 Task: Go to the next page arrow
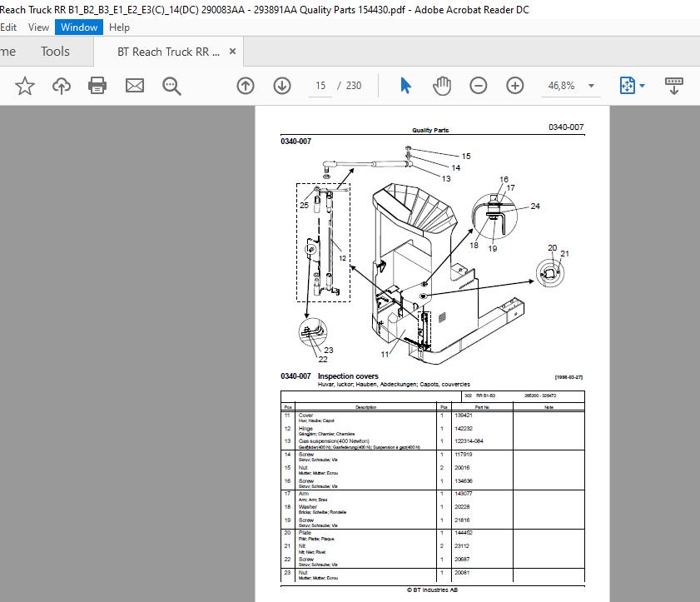(282, 86)
